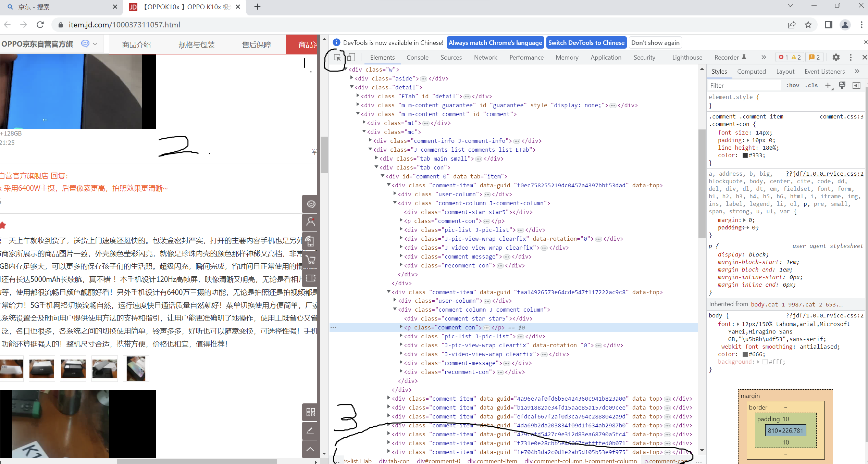Close the DevTools panel
868x464 pixels.
(865, 57)
